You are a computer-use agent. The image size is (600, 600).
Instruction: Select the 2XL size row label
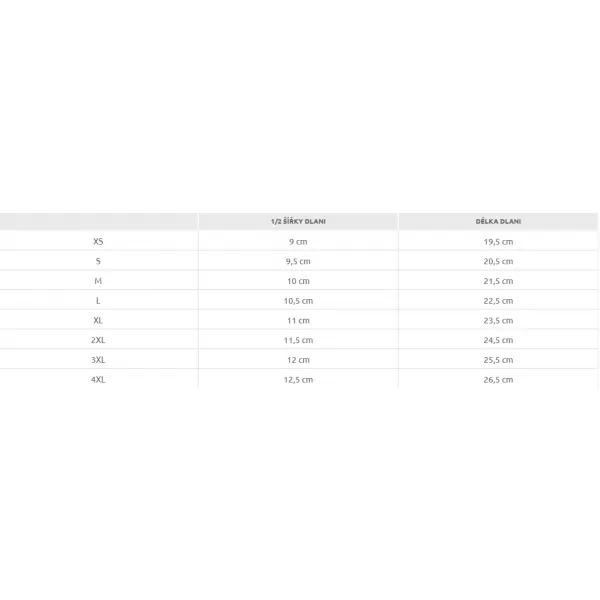tap(98, 340)
